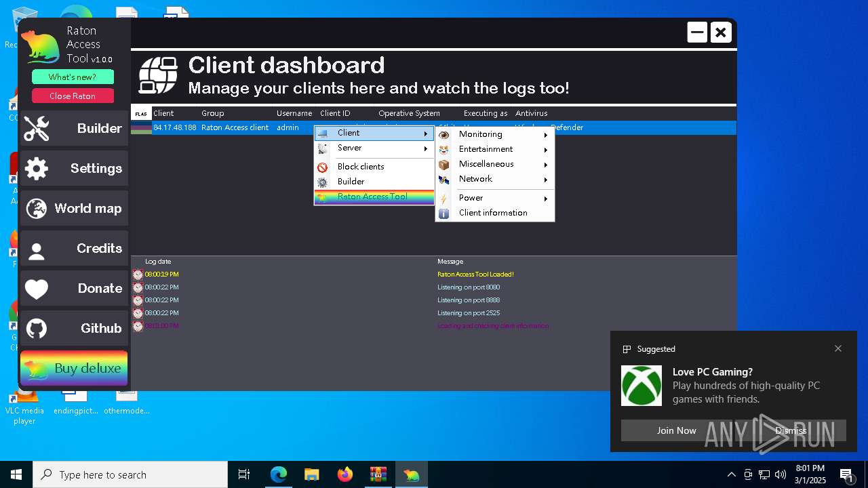Click the Xbox logo in notification
Screen dimensions: 868x488
pyautogui.click(x=642, y=386)
